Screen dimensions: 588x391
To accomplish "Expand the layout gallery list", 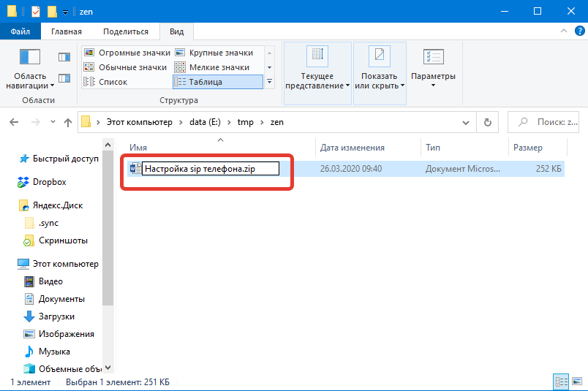I will 270,81.
